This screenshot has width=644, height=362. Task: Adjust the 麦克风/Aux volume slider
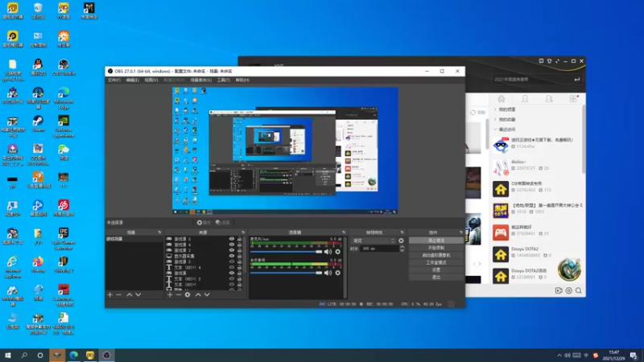tap(287, 252)
